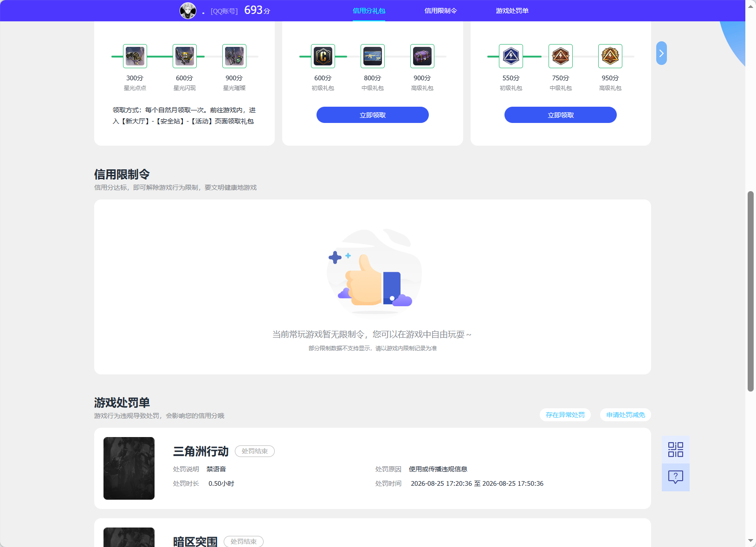The width and height of the screenshot is (756, 547).
Task: Open the 550分 初级礼包 blue badge
Action: coord(511,56)
